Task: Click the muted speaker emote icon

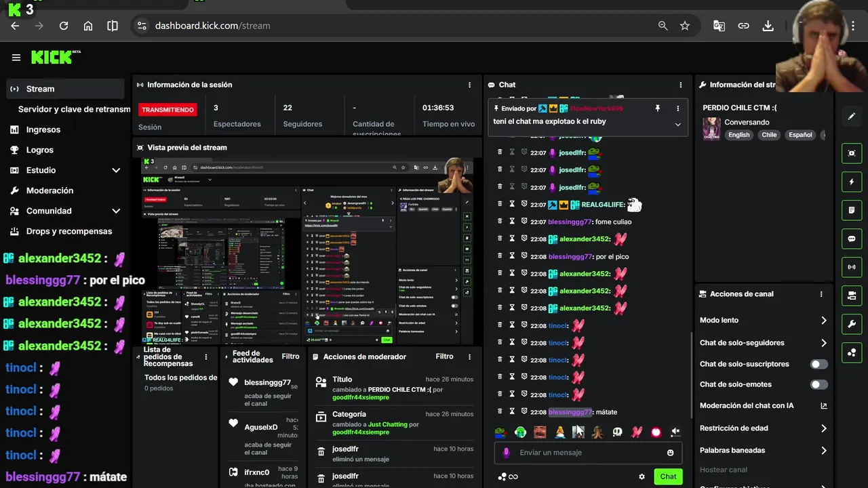Action: 675,432
